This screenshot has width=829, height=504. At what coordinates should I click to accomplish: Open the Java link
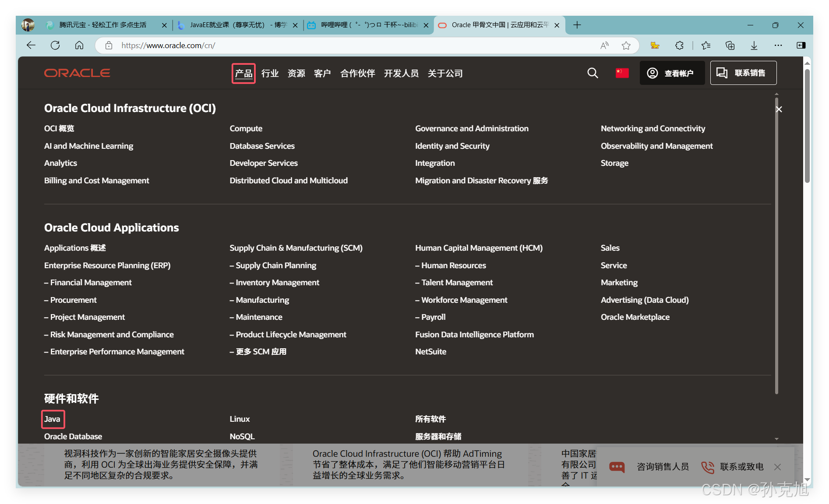(52, 419)
